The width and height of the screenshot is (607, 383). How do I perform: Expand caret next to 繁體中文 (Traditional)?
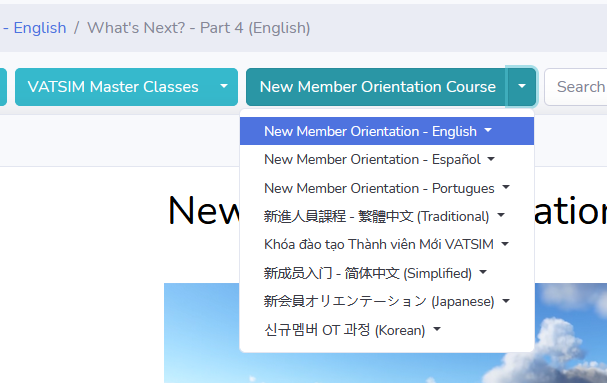501,215
